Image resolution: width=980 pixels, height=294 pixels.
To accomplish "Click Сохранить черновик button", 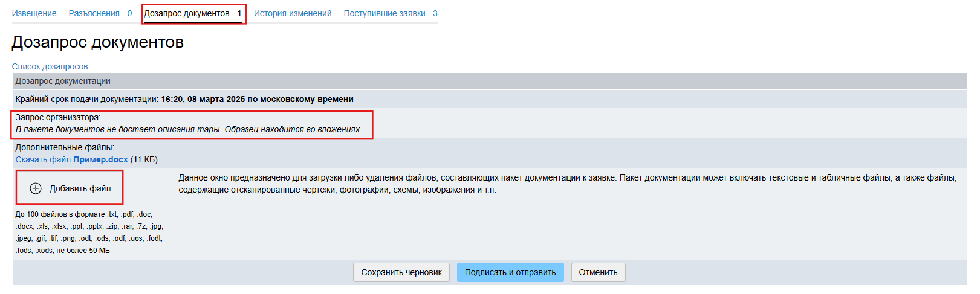I will point(401,272).
